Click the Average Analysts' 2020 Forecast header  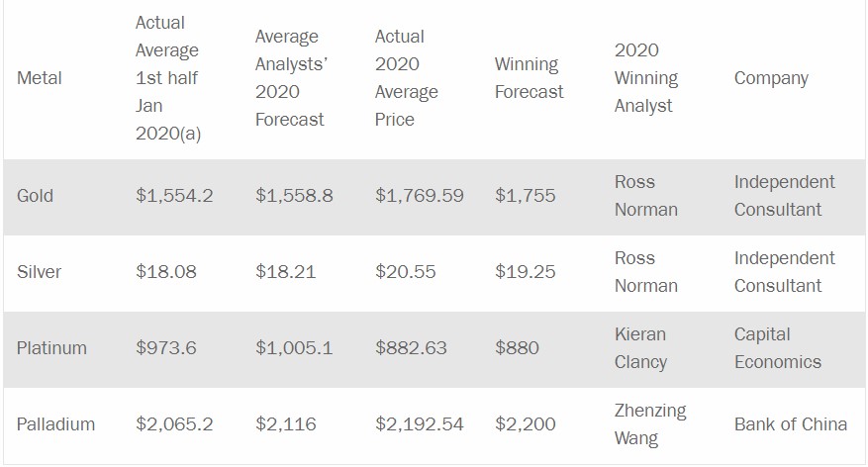(290, 78)
